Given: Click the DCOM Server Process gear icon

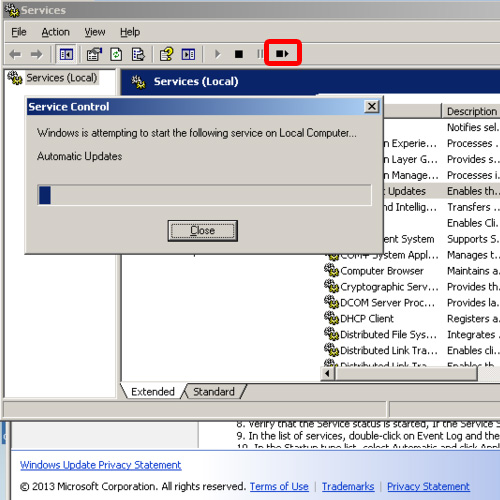Looking at the screenshot, I should click(x=331, y=302).
